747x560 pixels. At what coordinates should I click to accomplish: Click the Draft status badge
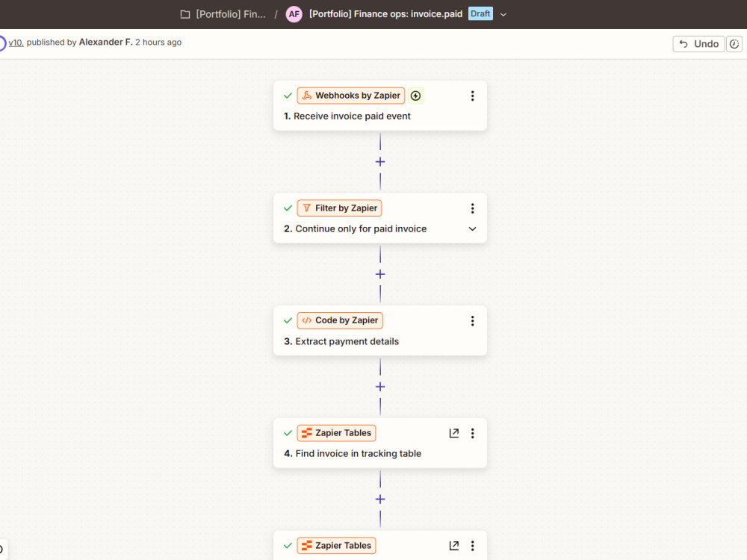(480, 13)
